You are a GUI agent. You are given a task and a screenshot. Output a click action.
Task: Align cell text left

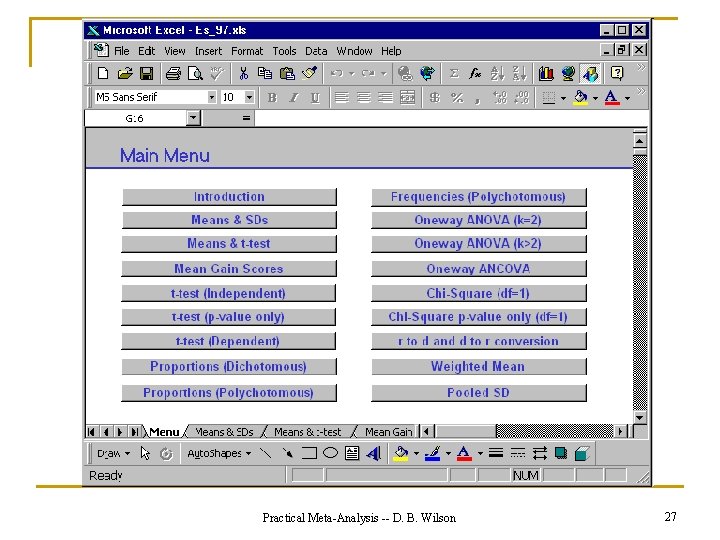341,97
